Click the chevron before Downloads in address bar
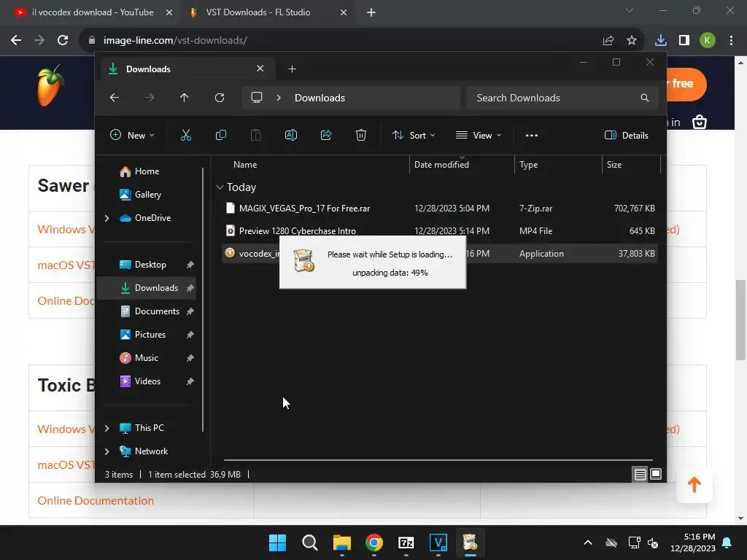The height and width of the screenshot is (560, 747). point(279,98)
